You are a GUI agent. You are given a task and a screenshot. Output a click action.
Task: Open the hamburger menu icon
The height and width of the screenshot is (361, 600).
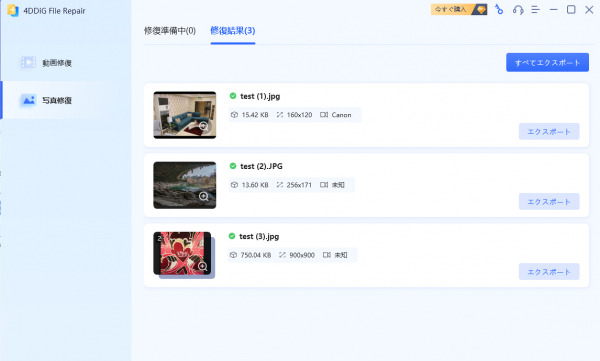535,10
